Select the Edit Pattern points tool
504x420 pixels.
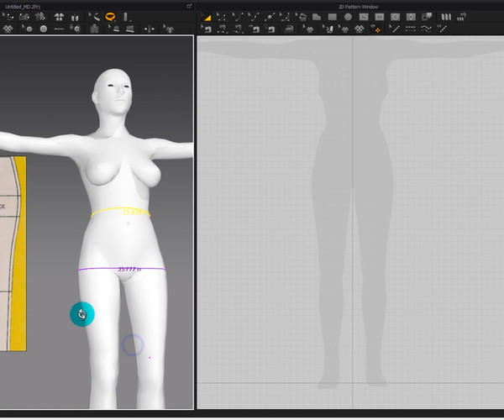click(221, 17)
